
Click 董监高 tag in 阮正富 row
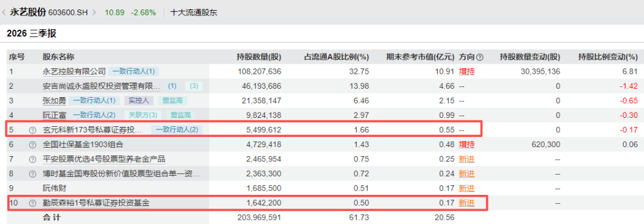[x=180, y=116]
